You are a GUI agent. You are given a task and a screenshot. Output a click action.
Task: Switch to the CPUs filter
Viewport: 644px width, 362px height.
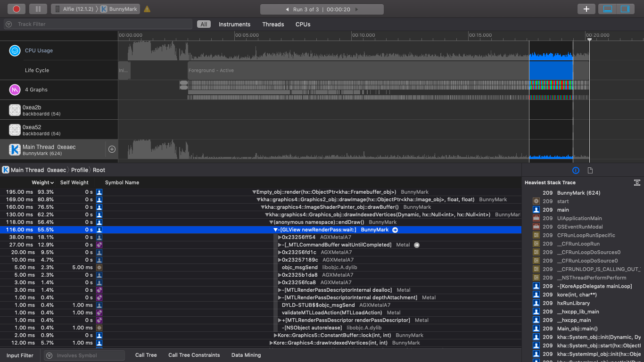(303, 24)
